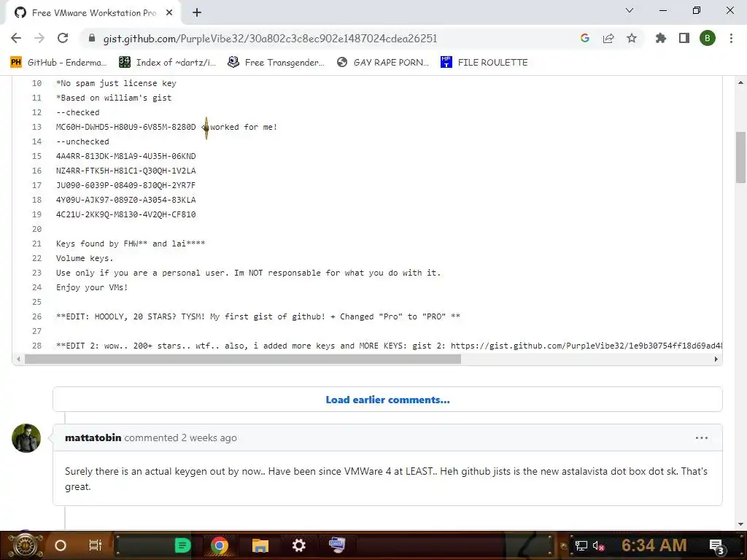Open Settings gear on taskbar
Viewport: 747px width, 560px height.
click(x=298, y=545)
